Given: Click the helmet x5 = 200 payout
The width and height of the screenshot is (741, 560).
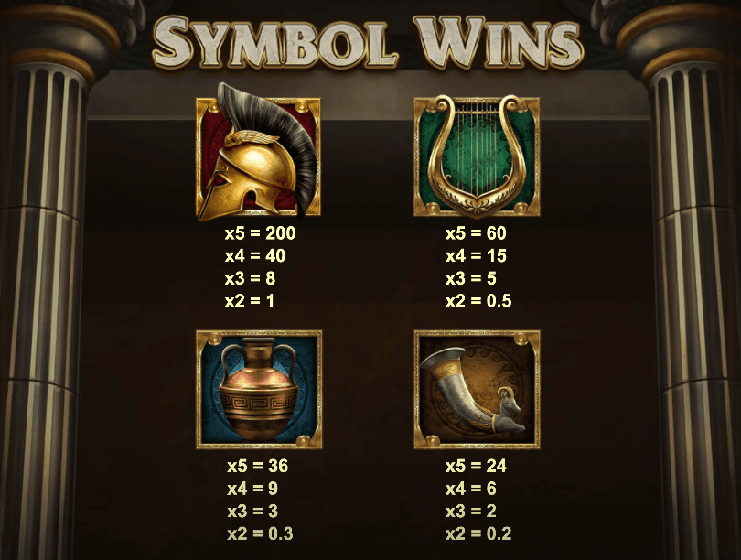Looking at the screenshot, I should (261, 233).
